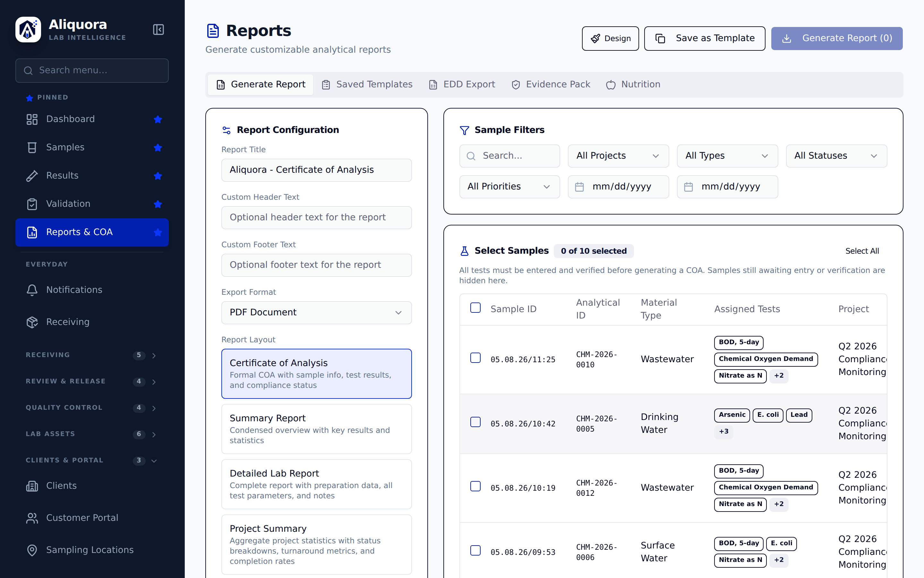Tick the header select-all samples checkbox
This screenshot has height=578, width=924.
pyautogui.click(x=475, y=308)
